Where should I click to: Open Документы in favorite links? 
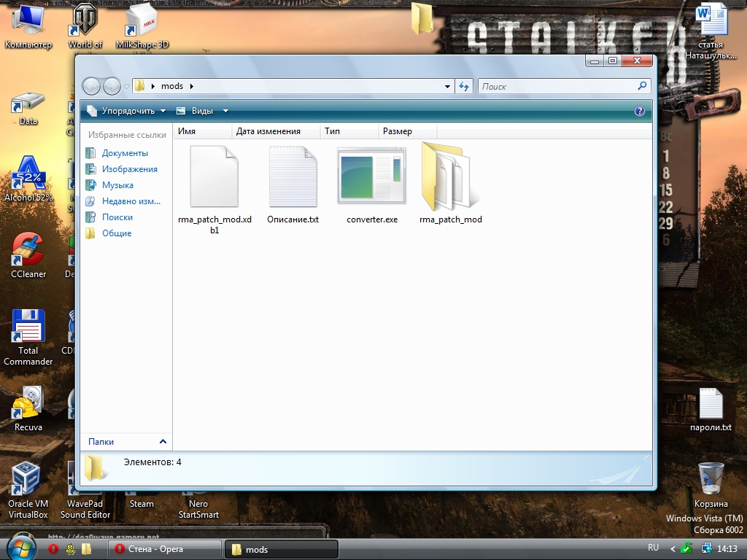pyautogui.click(x=125, y=153)
